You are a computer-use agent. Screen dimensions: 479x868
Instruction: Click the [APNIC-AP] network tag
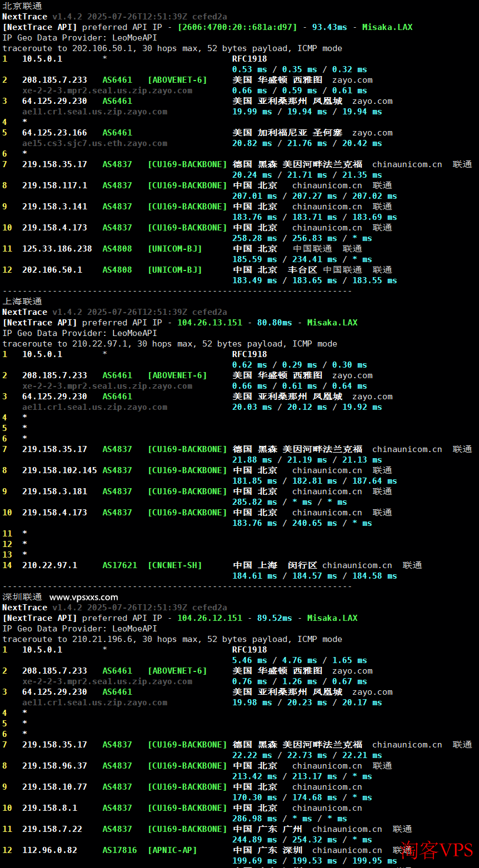(172, 850)
